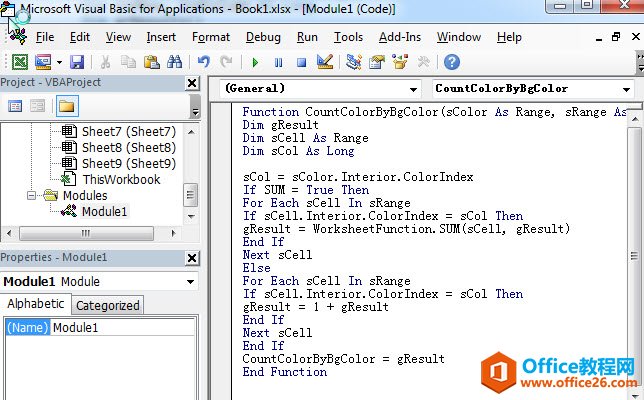The width and height of the screenshot is (644, 400).
Task: Open the Debug menu
Action: [263, 37]
